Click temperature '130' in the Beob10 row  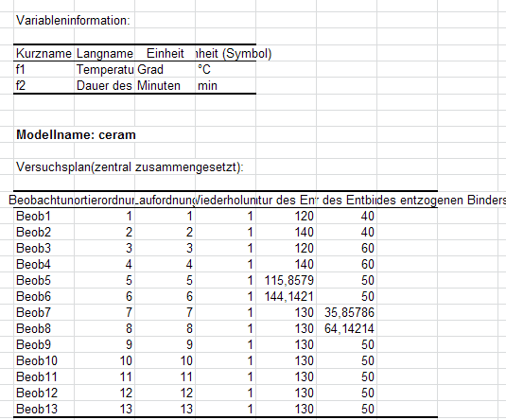pyautogui.click(x=286, y=361)
